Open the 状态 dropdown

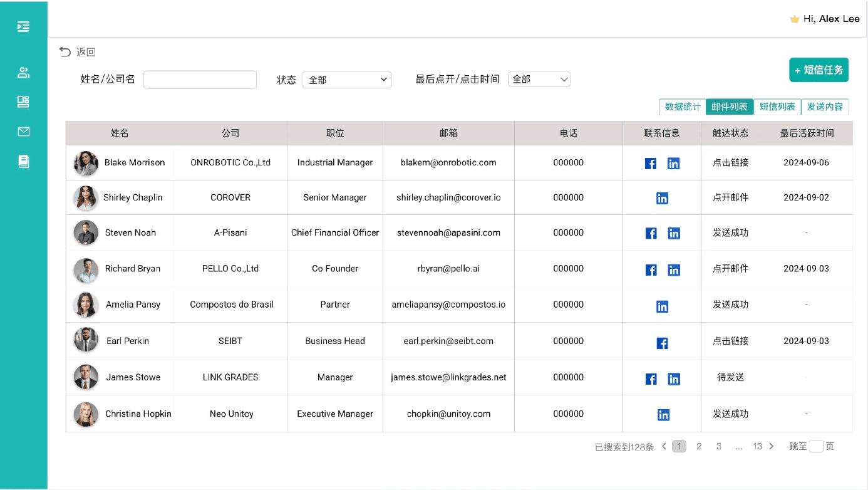click(347, 80)
